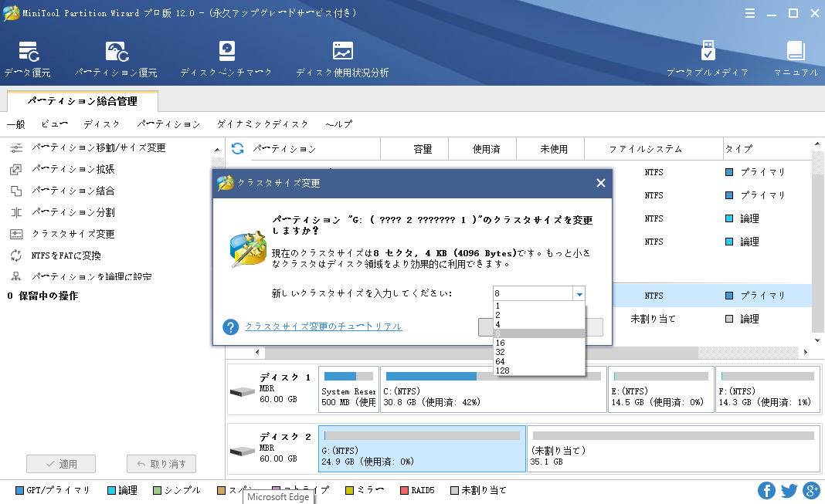
Task: Close the クラスタサイズ変更 dialog
Action: pos(600,183)
